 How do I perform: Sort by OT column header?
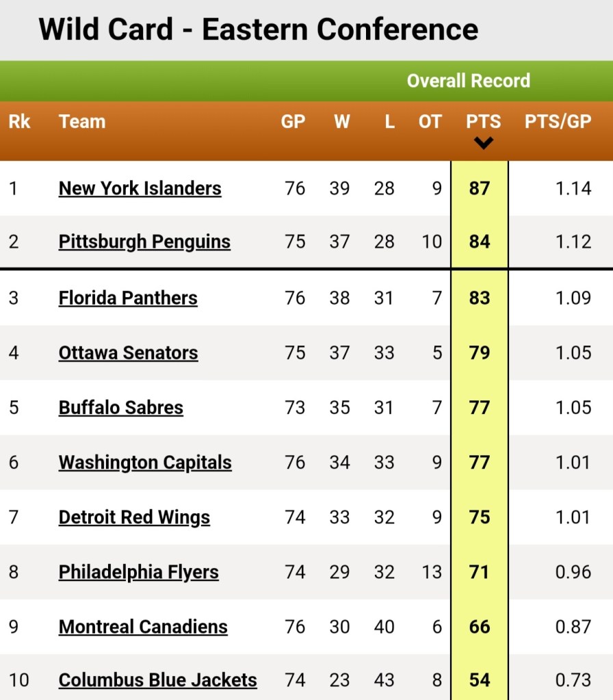pos(430,121)
